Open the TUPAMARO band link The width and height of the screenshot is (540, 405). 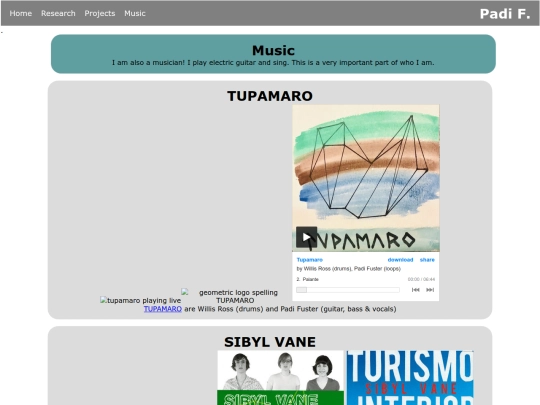163,309
